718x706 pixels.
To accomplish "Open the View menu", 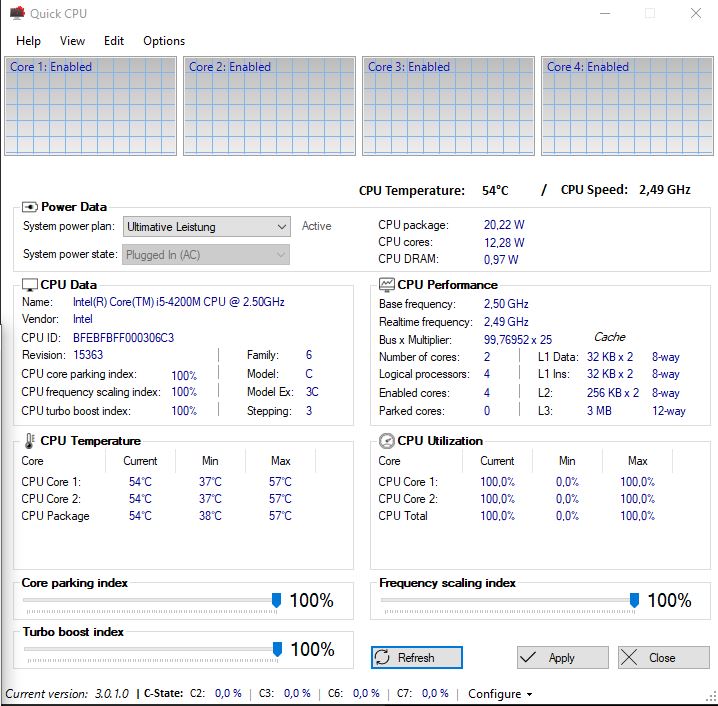I will tap(72, 41).
